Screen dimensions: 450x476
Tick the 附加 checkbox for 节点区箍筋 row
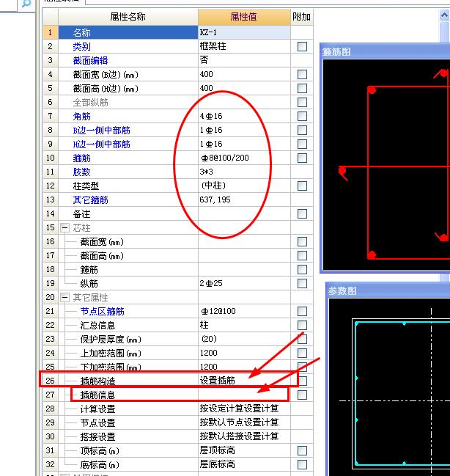coord(302,311)
